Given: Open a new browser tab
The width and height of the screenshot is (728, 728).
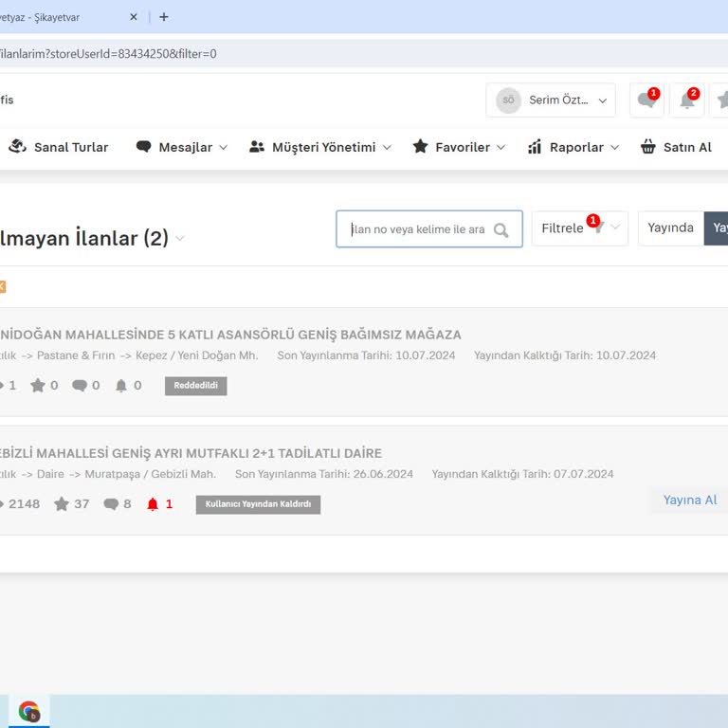Looking at the screenshot, I should pyautogui.click(x=164, y=17).
